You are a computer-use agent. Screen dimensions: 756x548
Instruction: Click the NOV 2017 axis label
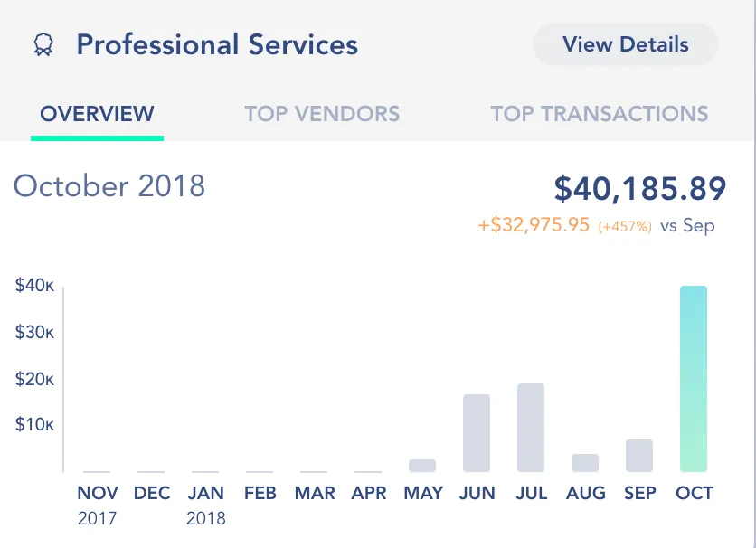97,505
